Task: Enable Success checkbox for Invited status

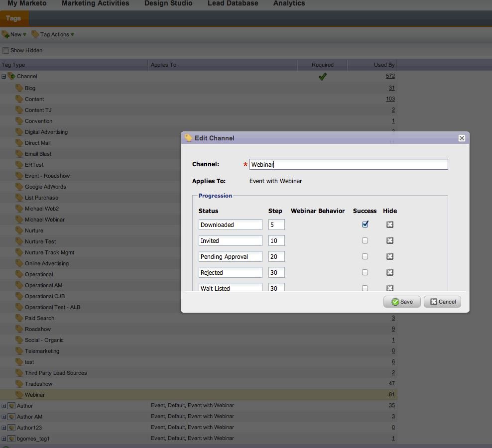Action: pos(365,240)
